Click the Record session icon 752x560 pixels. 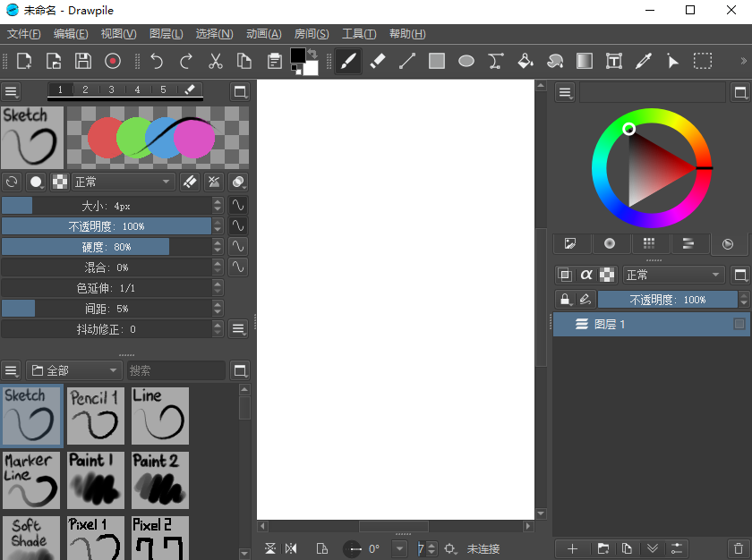point(113,62)
